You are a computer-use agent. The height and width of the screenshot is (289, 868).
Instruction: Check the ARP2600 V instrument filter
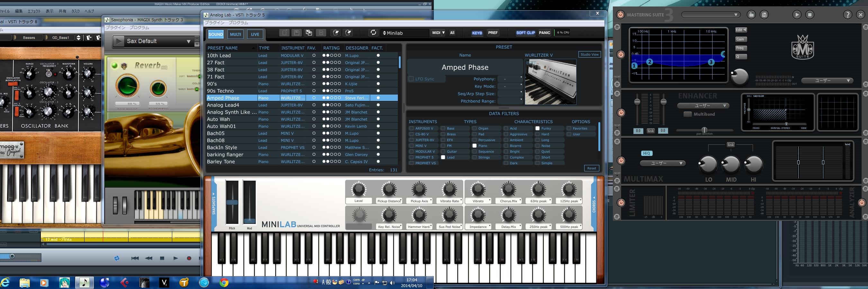click(x=411, y=129)
